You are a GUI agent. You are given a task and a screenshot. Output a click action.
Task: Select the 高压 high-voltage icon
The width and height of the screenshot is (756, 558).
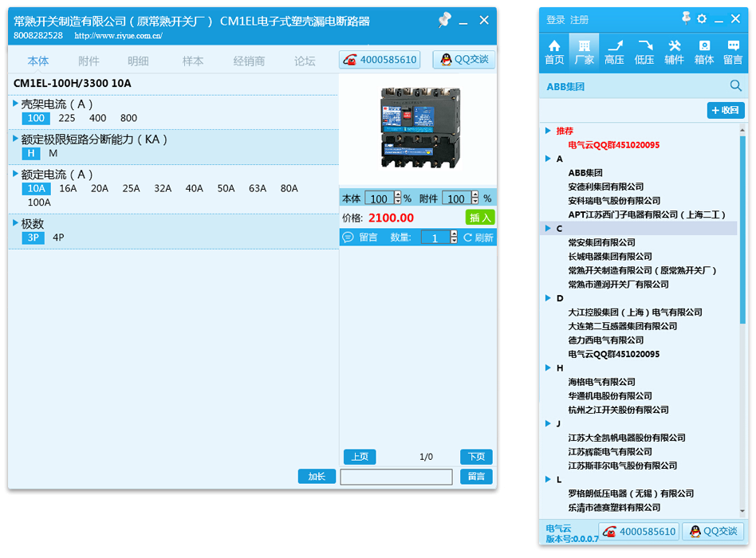(614, 52)
